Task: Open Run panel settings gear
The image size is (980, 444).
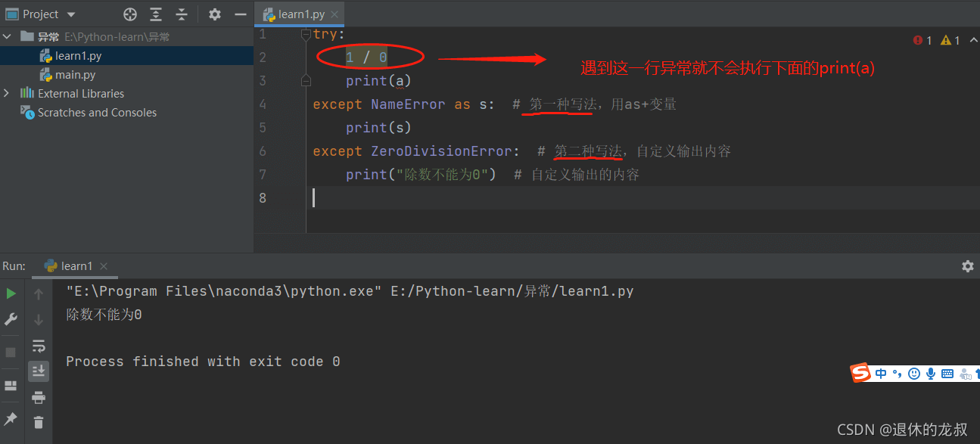Action: click(967, 266)
